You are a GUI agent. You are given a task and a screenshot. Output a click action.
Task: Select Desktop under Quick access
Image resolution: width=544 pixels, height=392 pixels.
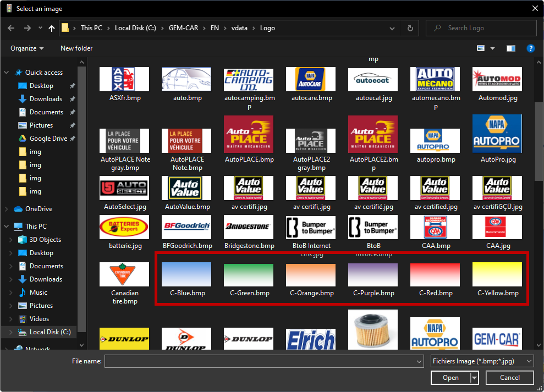pos(42,86)
